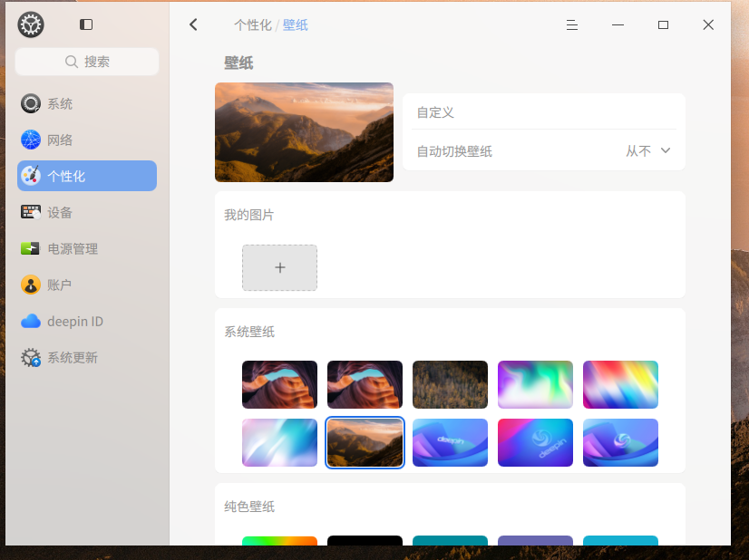Click the 自定义 label
The width and height of the screenshot is (749, 560).
pyautogui.click(x=435, y=112)
